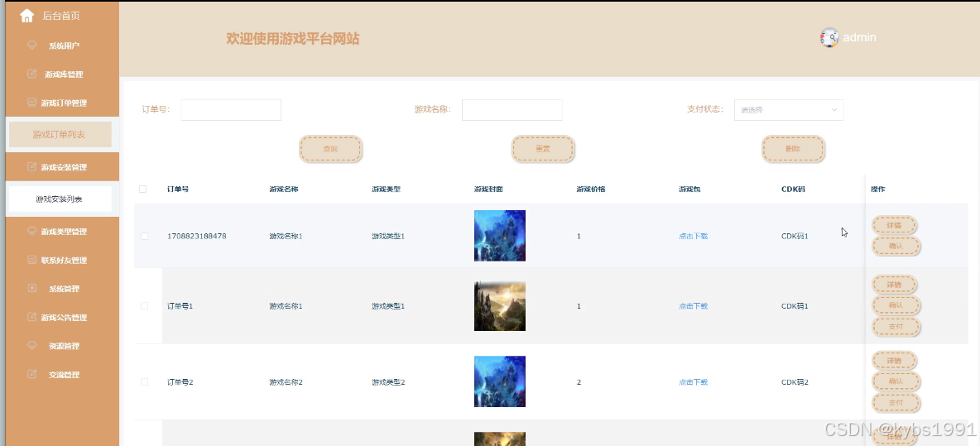Click 详情 for 订单号2
The image size is (980, 446).
pos(895,361)
